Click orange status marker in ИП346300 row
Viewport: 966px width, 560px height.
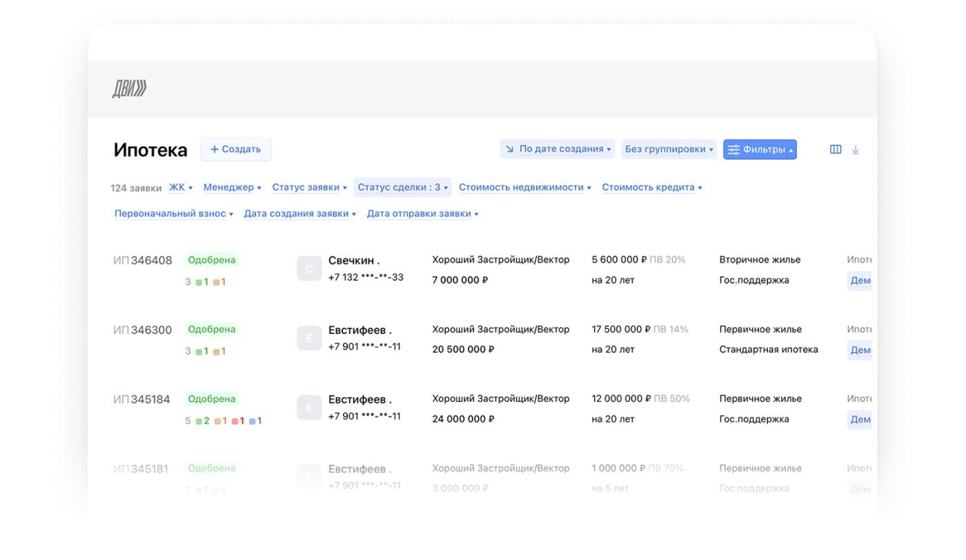[x=216, y=352]
